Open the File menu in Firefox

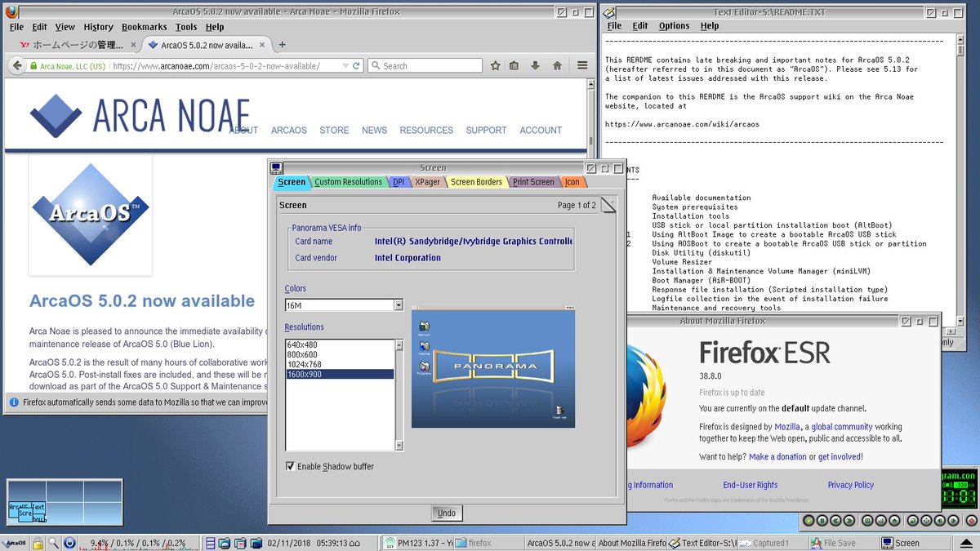[x=16, y=27]
